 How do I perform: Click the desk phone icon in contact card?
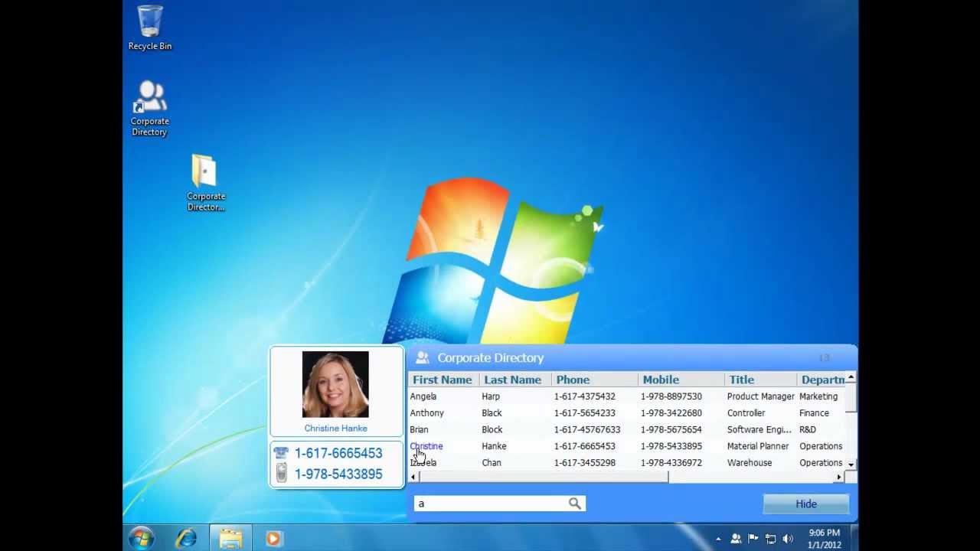tap(281, 453)
